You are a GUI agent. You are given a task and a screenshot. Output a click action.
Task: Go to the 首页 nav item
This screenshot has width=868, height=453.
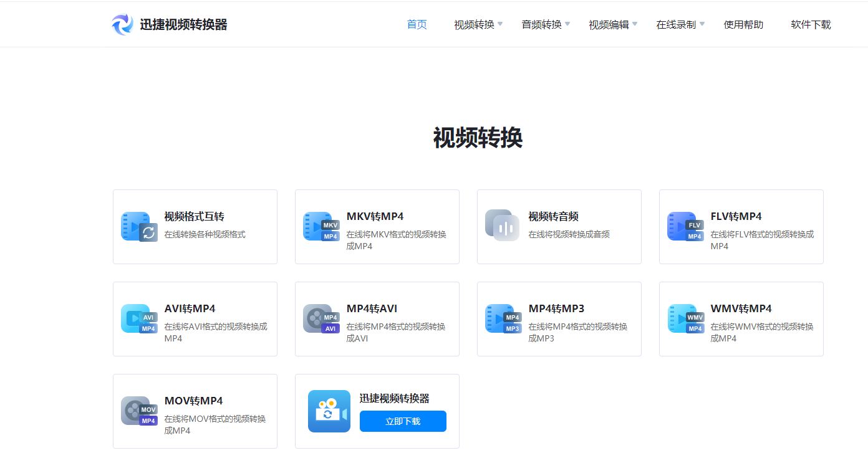[x=417, y=24]
